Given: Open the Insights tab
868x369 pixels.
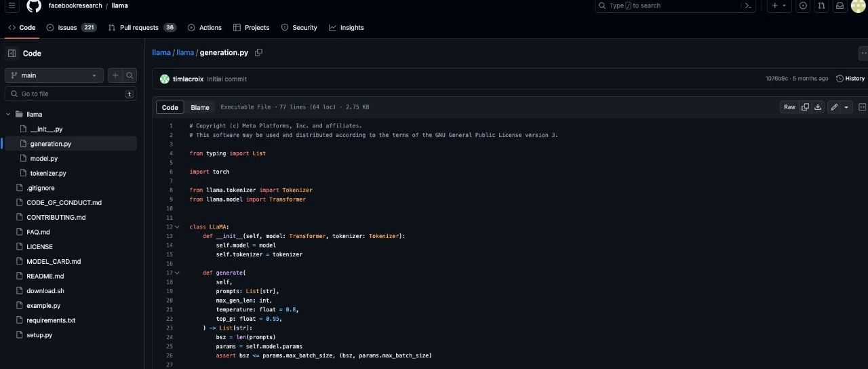Looking at the screenshot, I should [347, 28].
